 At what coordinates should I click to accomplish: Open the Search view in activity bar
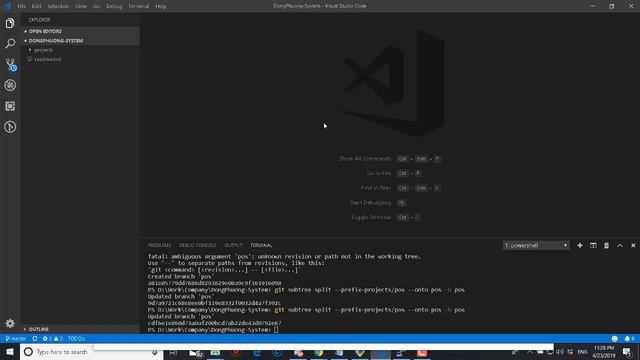tap(10, 43)
